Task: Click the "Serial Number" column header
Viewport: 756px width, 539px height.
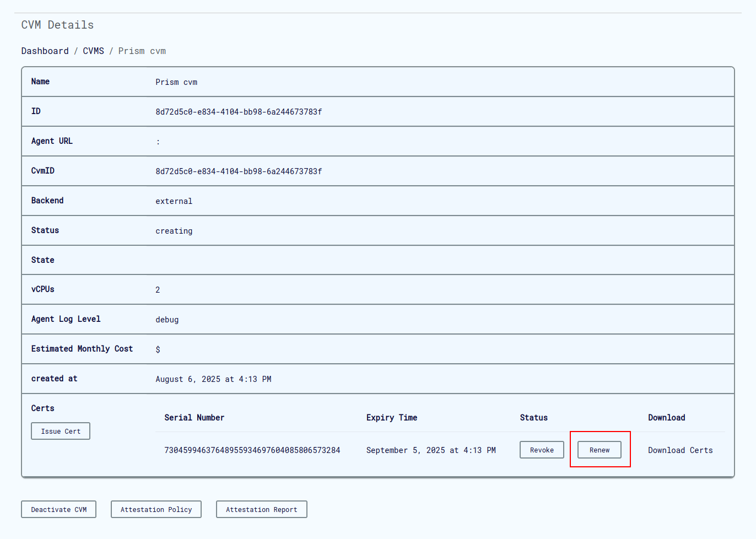Action: point(194,418)
